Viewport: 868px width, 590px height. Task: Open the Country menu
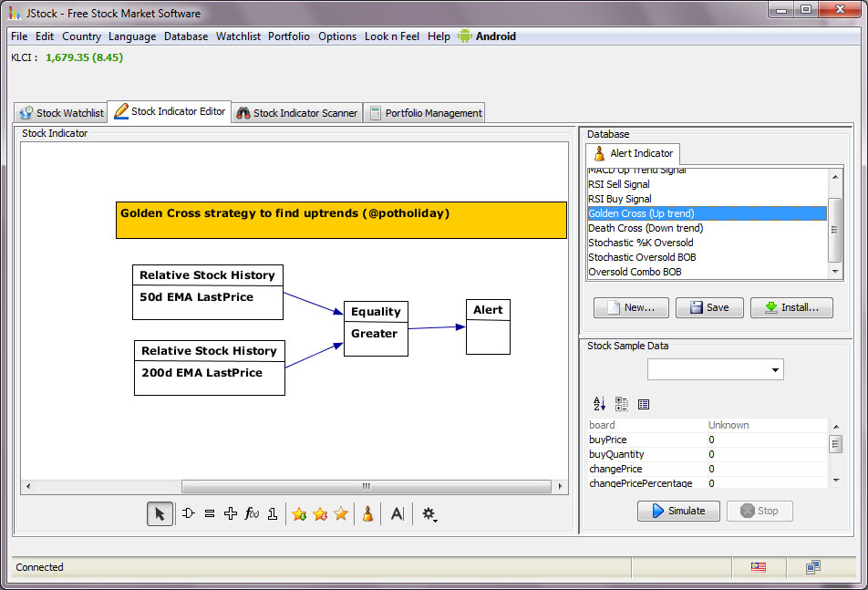click(81, 36)
